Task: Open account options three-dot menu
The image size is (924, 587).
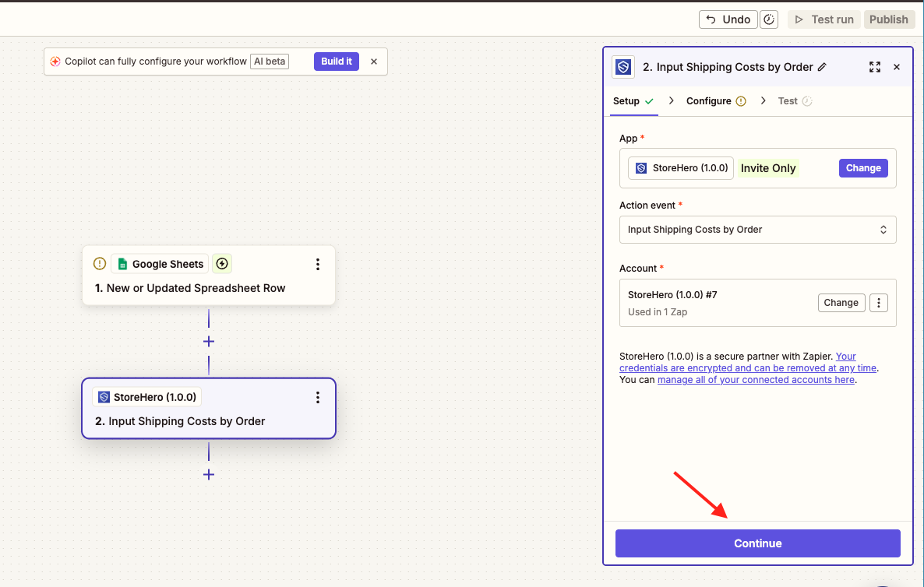Action: pyautogui.click(x=879, y=303)
